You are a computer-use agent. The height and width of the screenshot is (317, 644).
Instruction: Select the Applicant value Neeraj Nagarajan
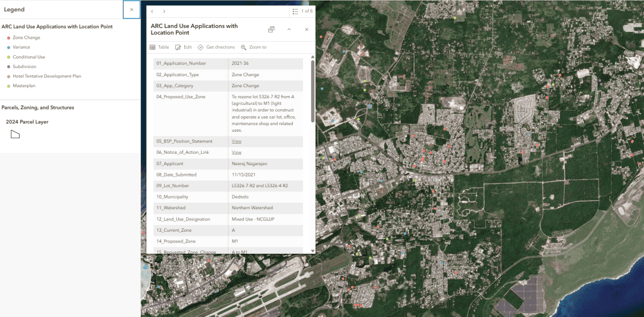pos(251,163)
